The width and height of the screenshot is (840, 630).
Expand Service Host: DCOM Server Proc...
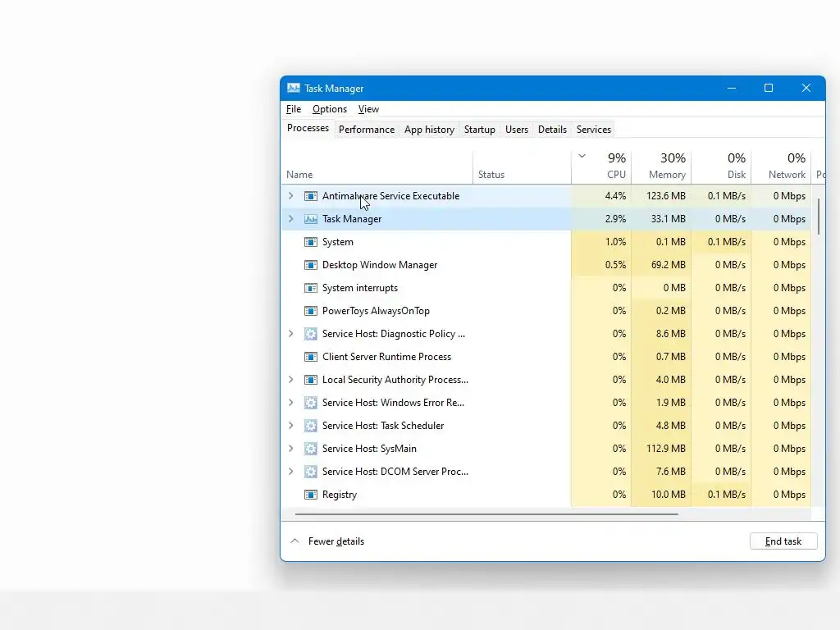pos(291,472)
